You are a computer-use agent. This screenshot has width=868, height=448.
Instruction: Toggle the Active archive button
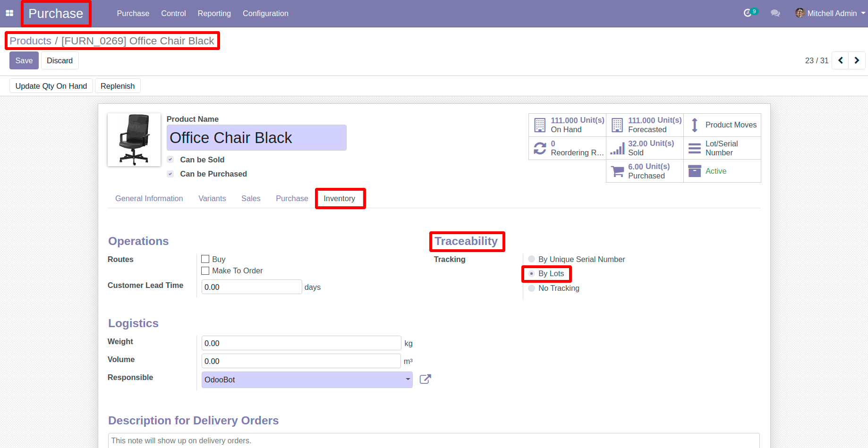point(722,171)
